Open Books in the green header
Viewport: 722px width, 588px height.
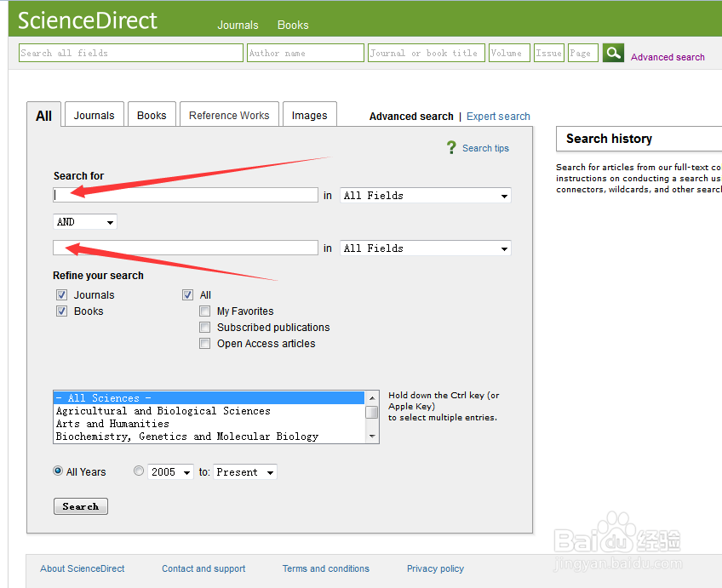(x=293, y=25)
